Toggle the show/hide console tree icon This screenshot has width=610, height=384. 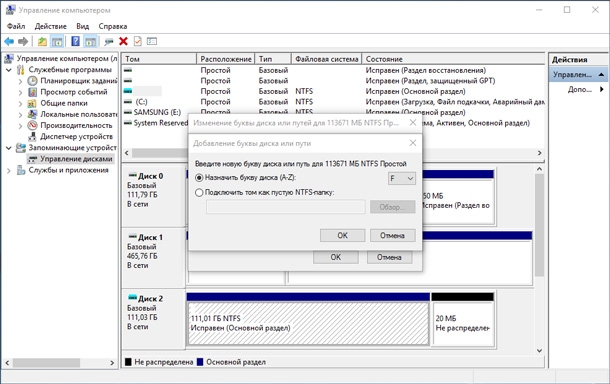[x=57, y=41]
